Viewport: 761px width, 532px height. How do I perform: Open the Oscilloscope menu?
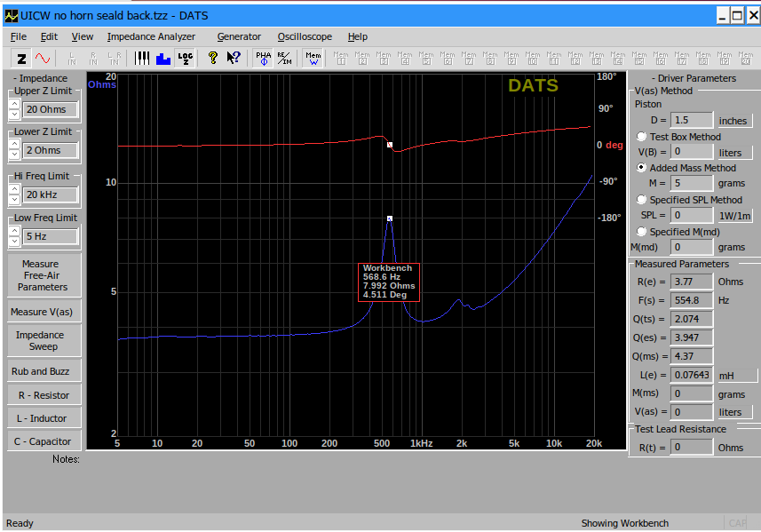[x=305, y=37]
